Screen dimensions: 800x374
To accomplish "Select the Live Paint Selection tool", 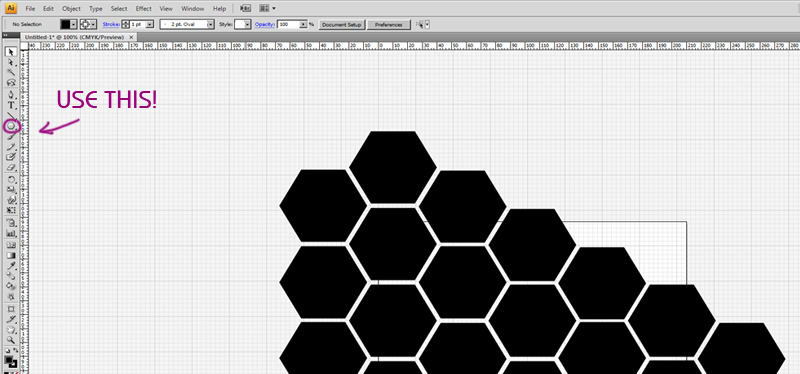I will point(11,296).
